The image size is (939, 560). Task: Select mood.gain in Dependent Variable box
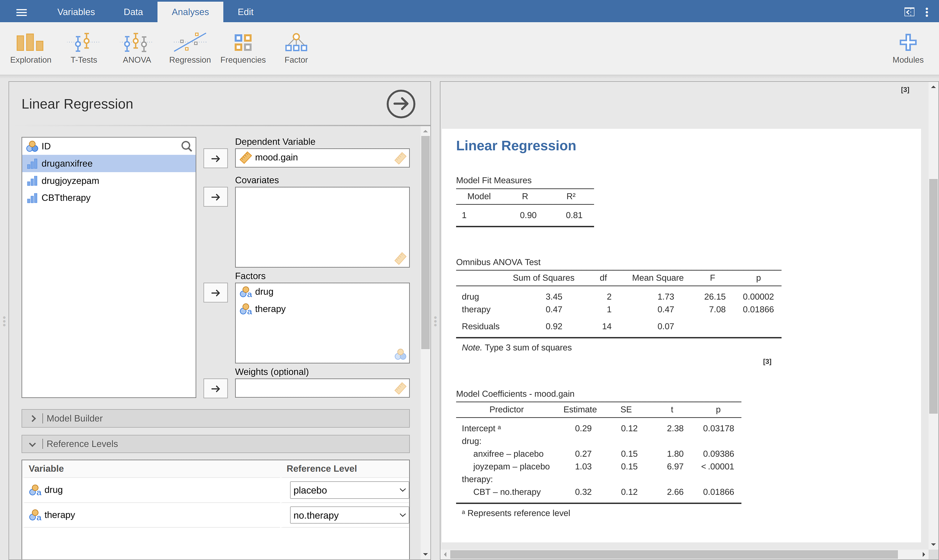322,158
